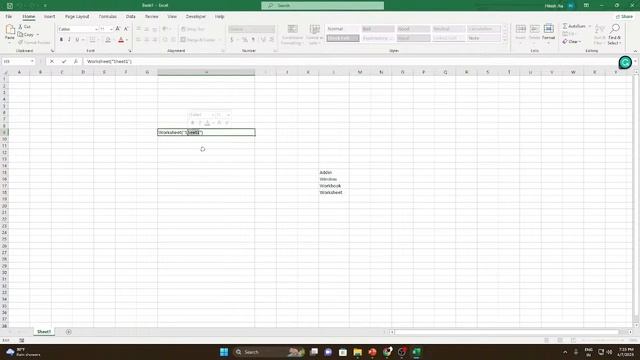Toggle underline formatting

tap(77, 40)
